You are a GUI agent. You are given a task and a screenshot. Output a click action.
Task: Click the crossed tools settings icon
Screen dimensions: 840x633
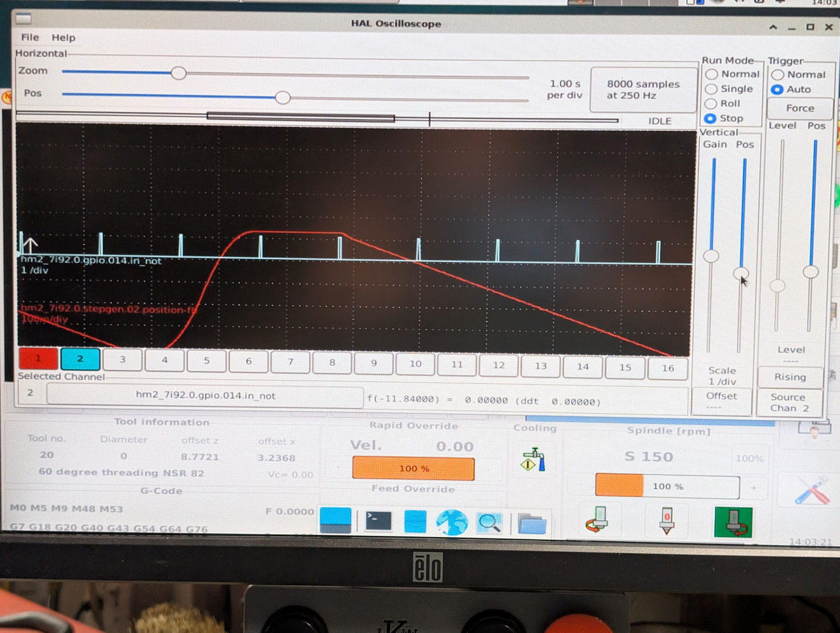click(x=812, y=491)
